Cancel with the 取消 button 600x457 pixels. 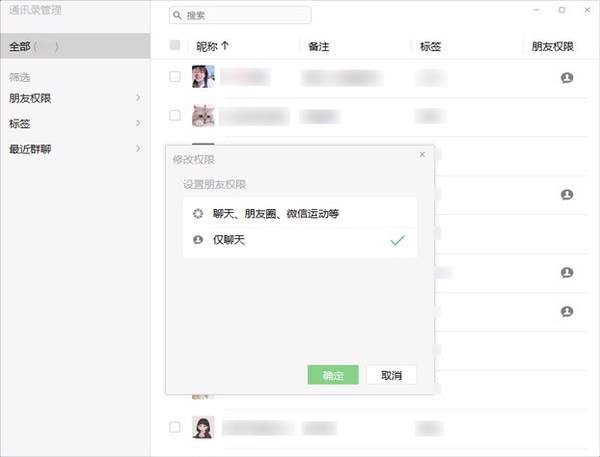coord(391,375)
